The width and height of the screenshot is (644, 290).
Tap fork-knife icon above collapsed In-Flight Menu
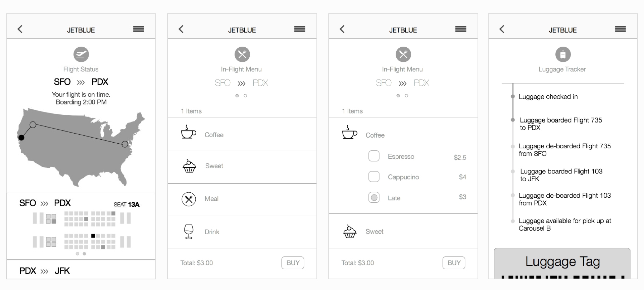242,54
